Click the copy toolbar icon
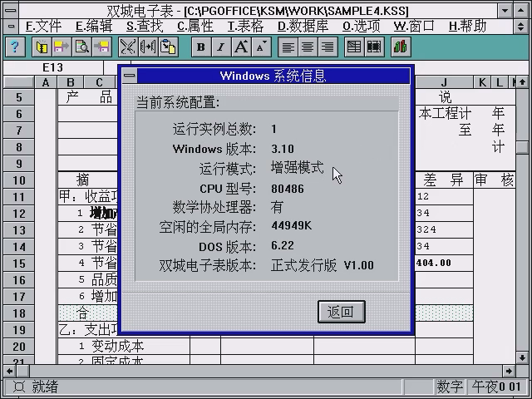532x399 pixels. [x=148, y=47]
